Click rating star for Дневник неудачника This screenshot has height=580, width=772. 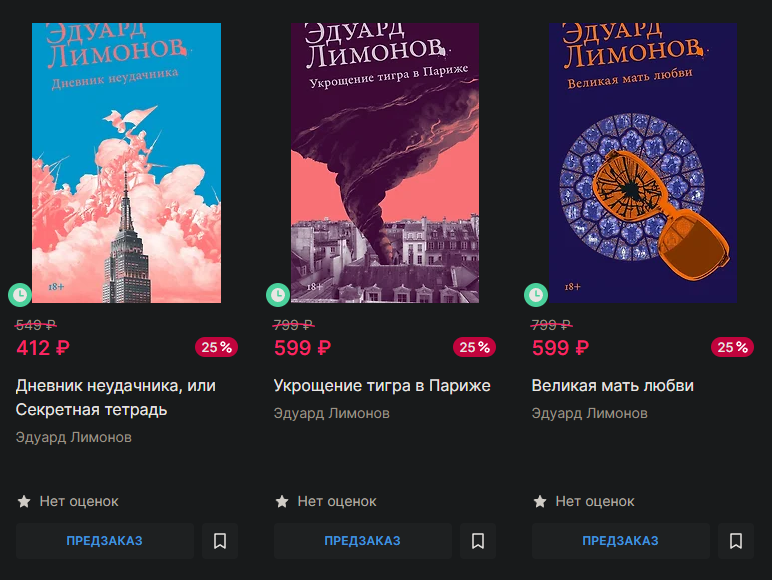[x=24, y=501]
